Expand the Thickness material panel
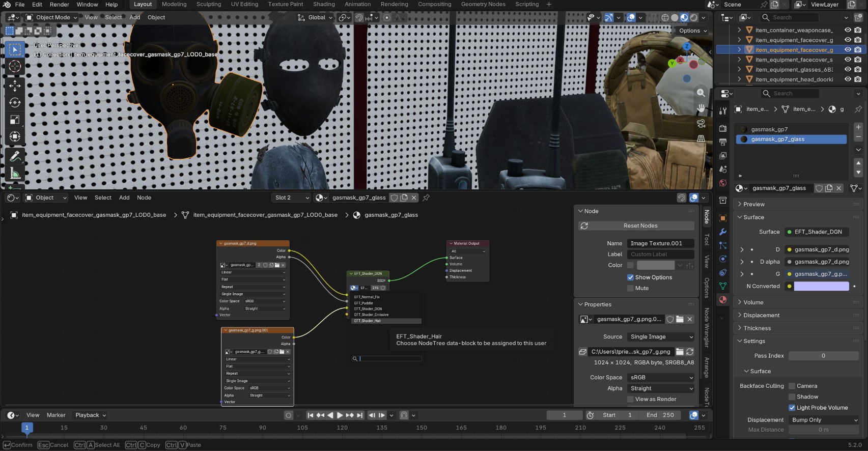 (799, 328)
